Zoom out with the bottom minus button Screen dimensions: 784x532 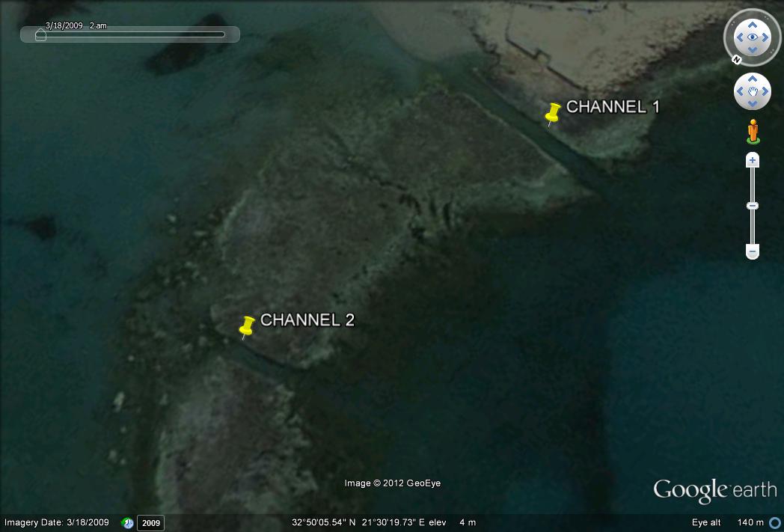(753, 251)
